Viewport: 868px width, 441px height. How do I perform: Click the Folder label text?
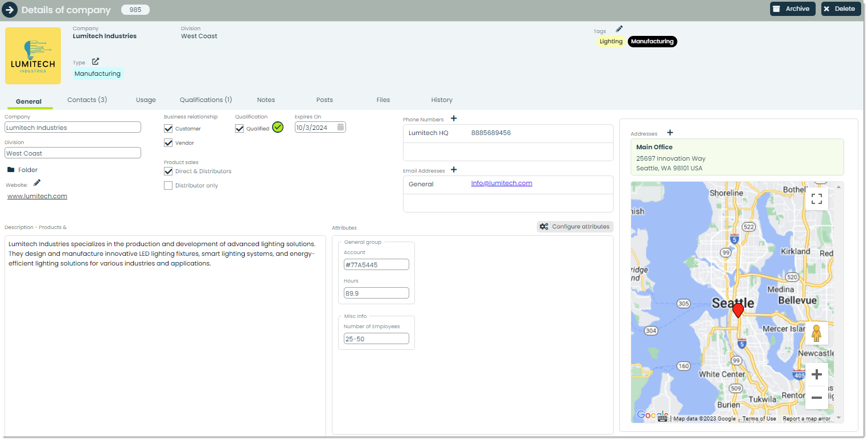28,170
